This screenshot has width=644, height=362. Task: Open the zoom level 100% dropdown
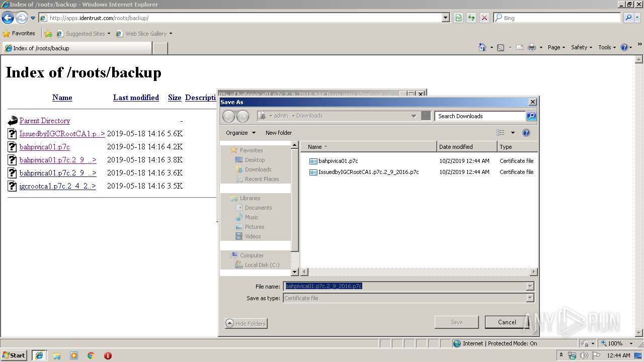pos(632,343)
